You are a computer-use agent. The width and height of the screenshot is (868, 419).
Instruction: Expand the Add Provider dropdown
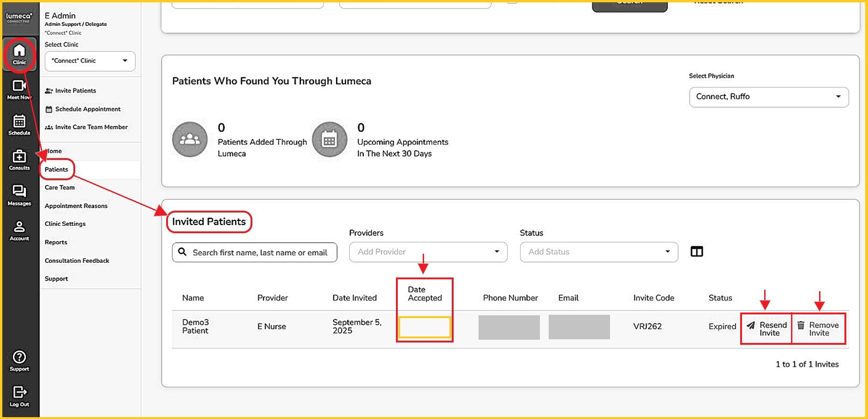[x=428, y=252]
